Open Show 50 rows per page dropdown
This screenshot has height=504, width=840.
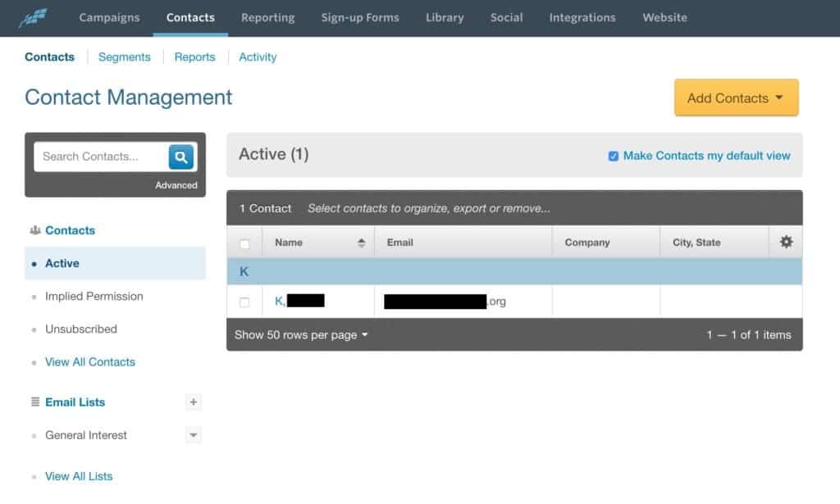[x=301, y=335]
